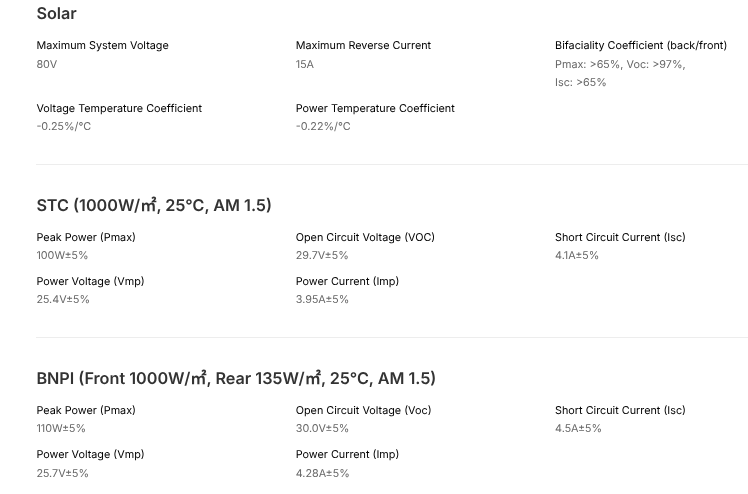Select the -0.25%/°C coefficient value
Image resolution: width=748 pixels, height=494 pixels.
click(x=64, y=127)
